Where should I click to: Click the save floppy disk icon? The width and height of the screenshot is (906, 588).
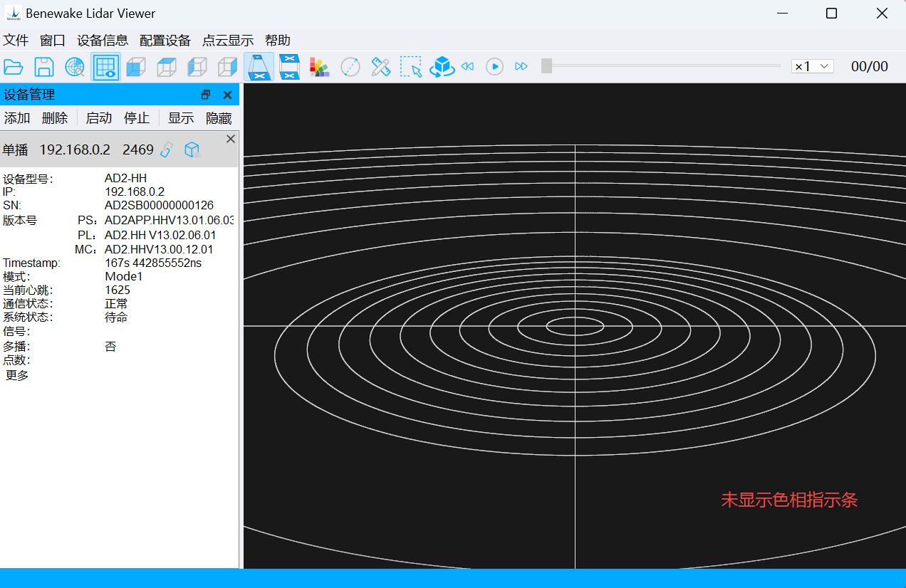[x=44, y=67]
